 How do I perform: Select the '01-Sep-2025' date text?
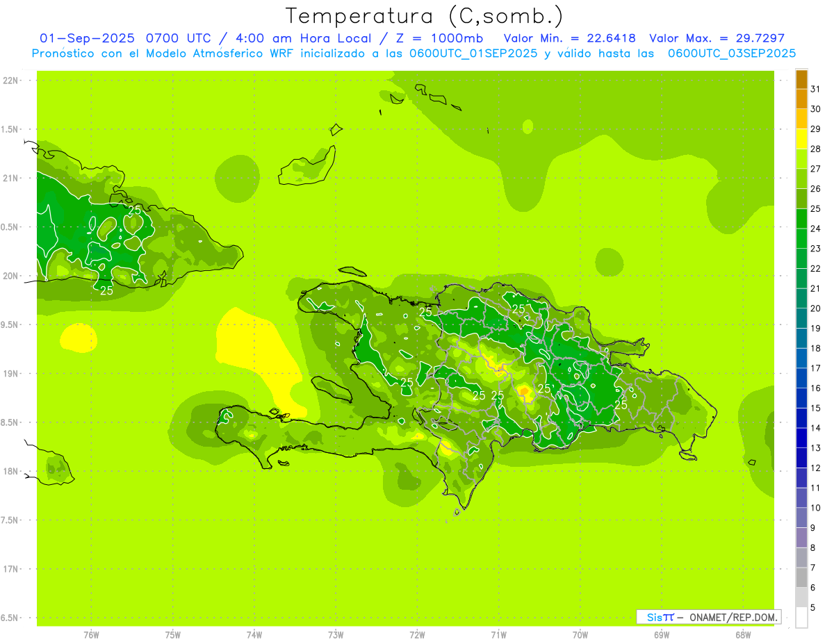88,38
